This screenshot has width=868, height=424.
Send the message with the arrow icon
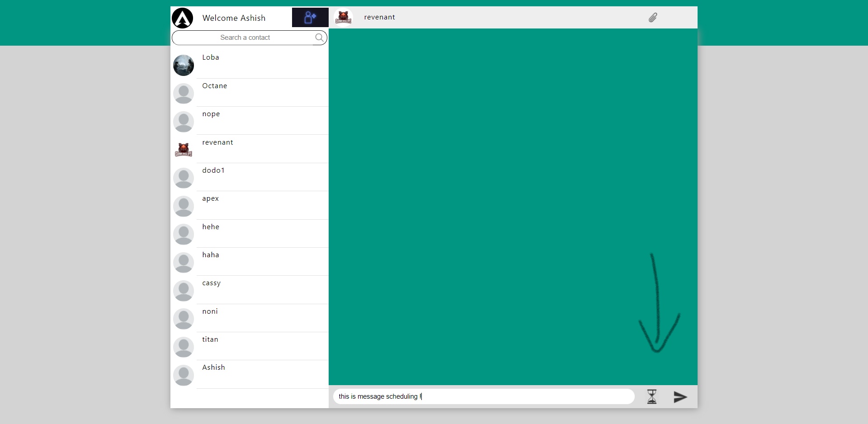click(x=680, y=397)
